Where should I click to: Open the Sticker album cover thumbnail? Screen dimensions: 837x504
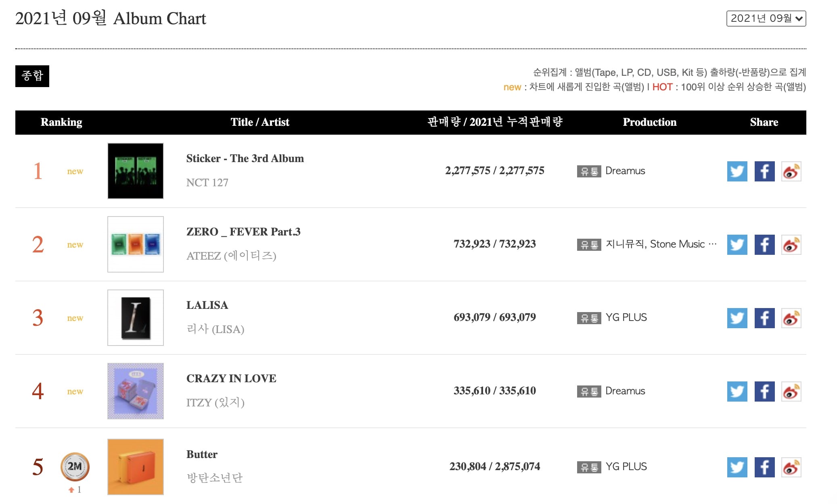pos(136,171)
